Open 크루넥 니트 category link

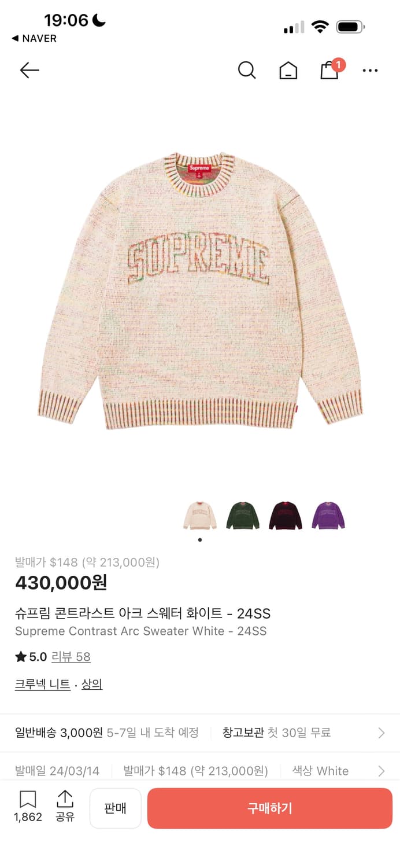pos(43,685)
